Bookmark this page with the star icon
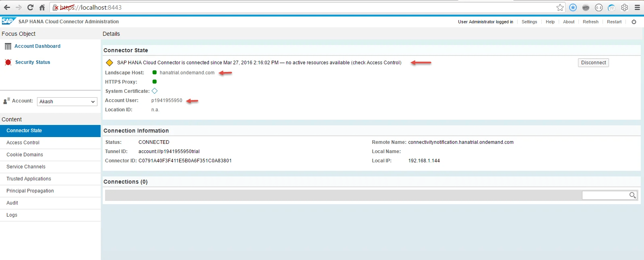Screen dimensions: 644x260 (x=560, y=7)
